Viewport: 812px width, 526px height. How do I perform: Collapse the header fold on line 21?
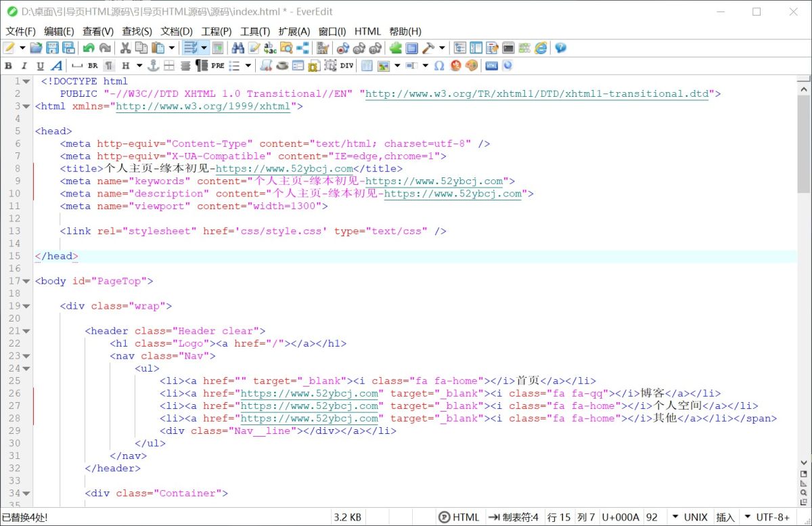coord(26,331)
